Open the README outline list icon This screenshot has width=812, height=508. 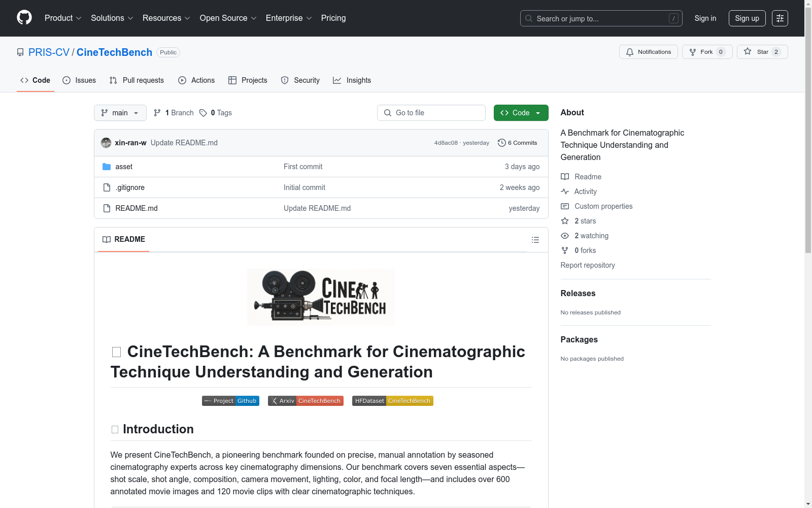(535, 240)
